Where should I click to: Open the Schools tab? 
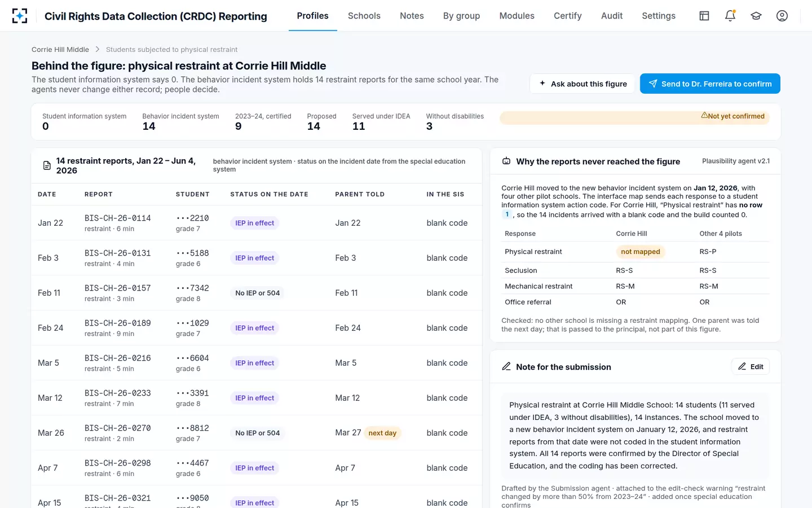[364, 16]
